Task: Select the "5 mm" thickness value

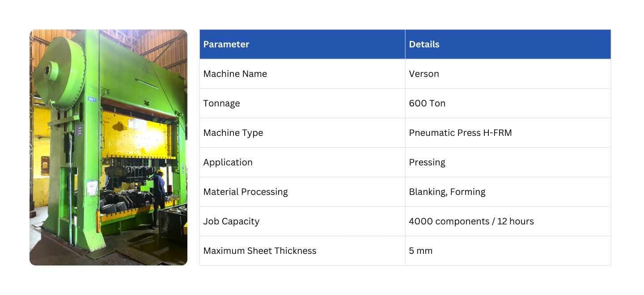Action: click(x=421, y=251)
